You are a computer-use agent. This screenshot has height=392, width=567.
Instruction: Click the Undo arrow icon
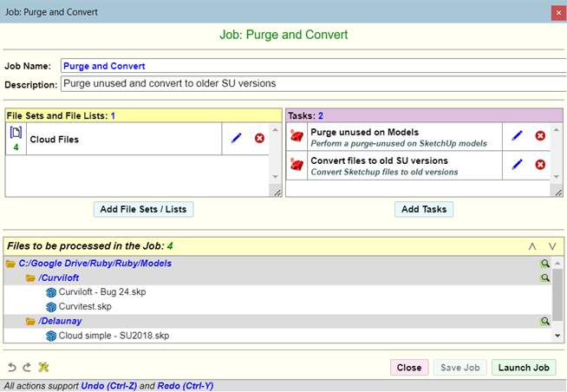tap(11, 368)
